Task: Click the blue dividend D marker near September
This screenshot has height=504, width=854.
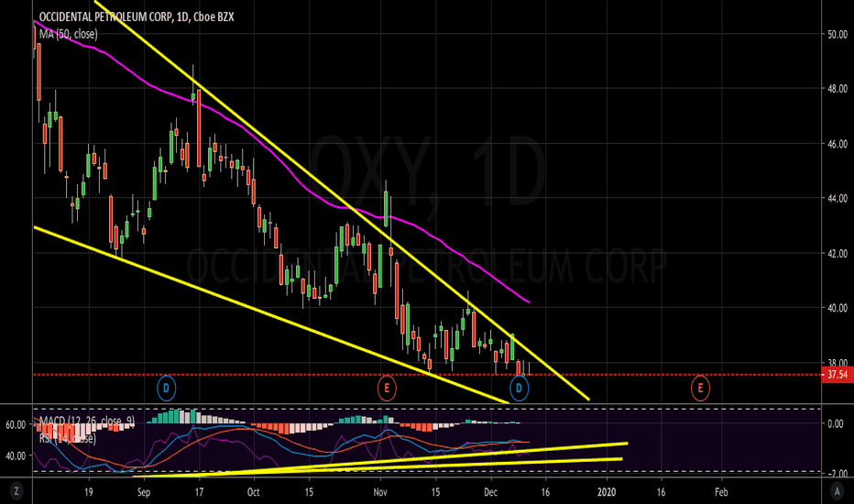Action: [x=166, y=388]
